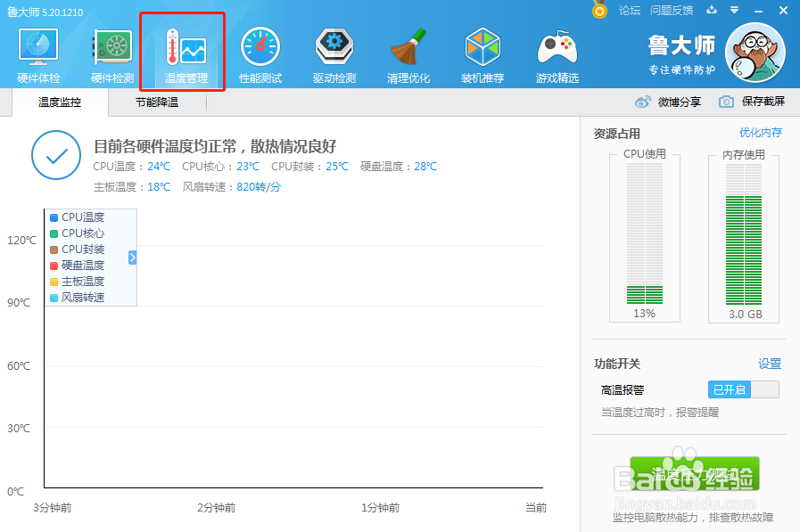Click the 内存使用 memory meter
This screenshot has height=532, width=800.
pos(744,233)
